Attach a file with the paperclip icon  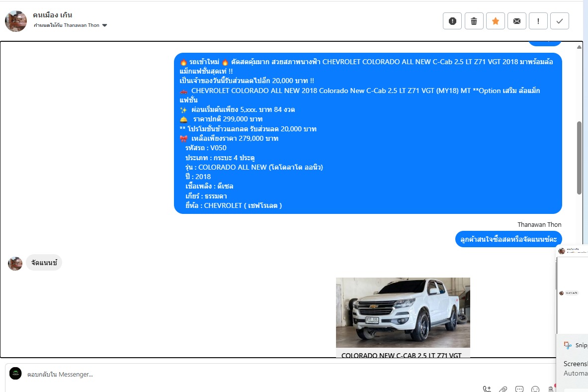(x=503, y=389)
